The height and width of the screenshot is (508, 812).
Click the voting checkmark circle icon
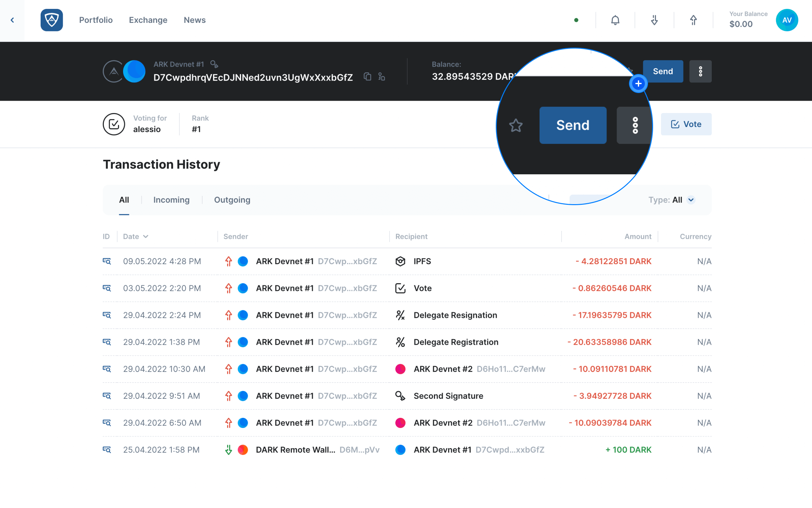tap(114, 124)
